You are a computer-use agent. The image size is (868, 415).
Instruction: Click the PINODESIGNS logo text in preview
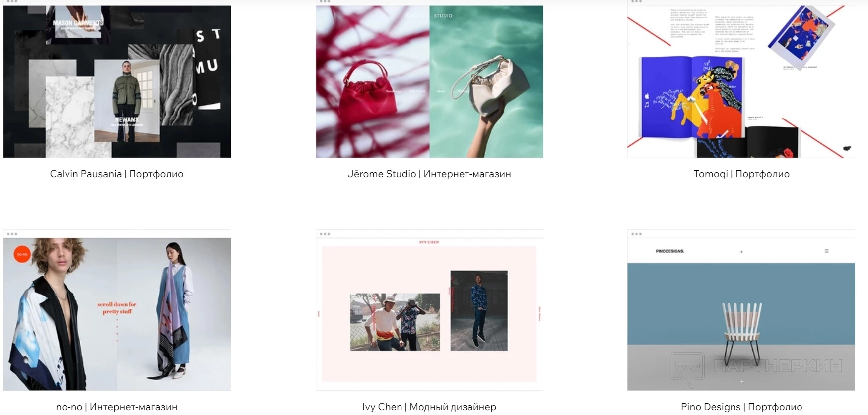pyautogui.click(x=669, y=251)
